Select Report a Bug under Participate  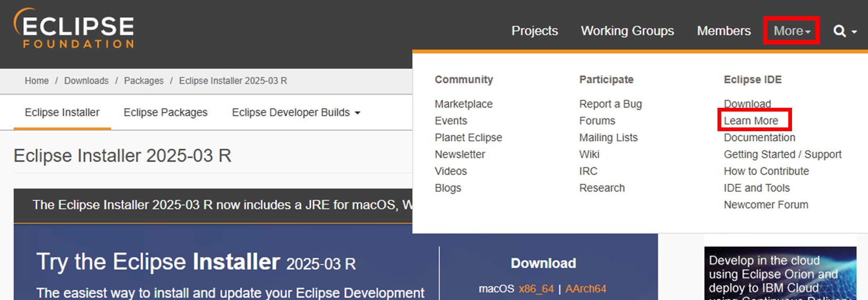(x=611, y=104)
